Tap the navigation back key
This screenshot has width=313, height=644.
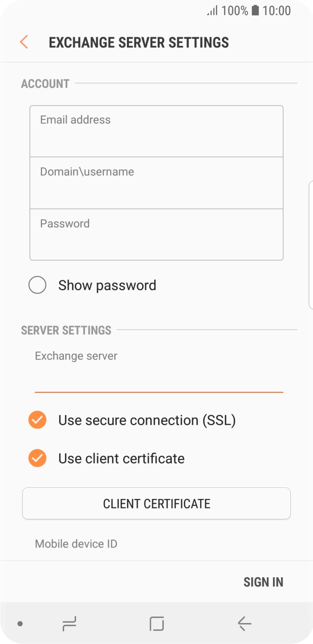pos(244,624)
